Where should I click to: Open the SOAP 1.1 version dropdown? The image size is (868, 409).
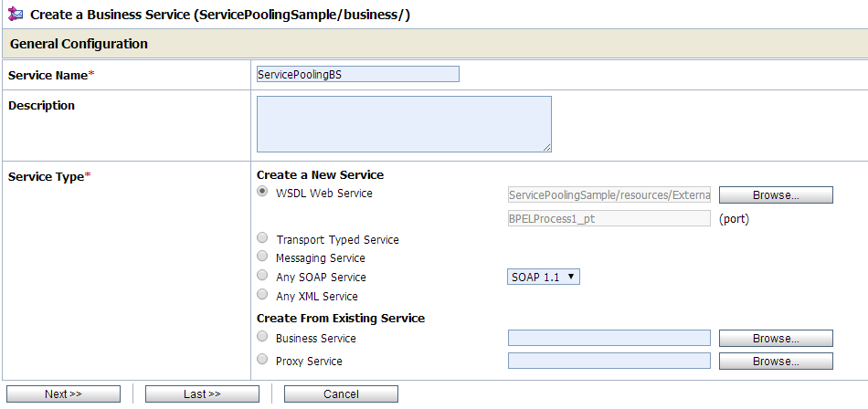(544, 277)
